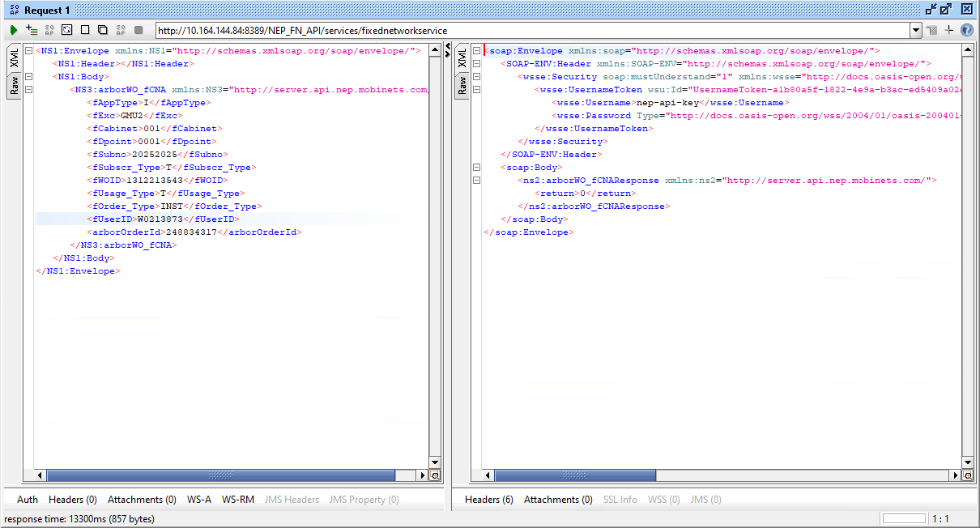Open the request Attachments (0) tab
Screen dimensions: 980x528
[x=142, y=500]
